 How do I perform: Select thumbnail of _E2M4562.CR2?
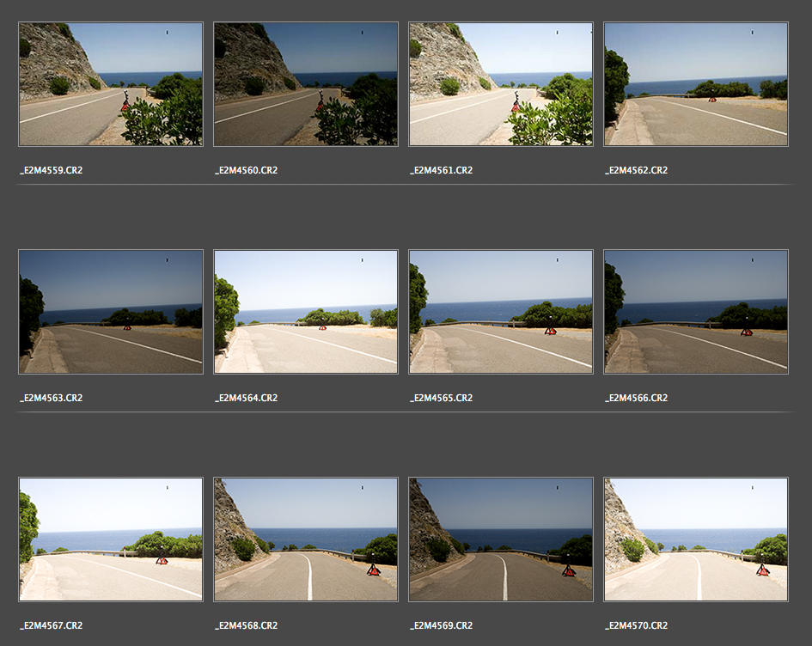pyautogui.click(x=696, y=84)
